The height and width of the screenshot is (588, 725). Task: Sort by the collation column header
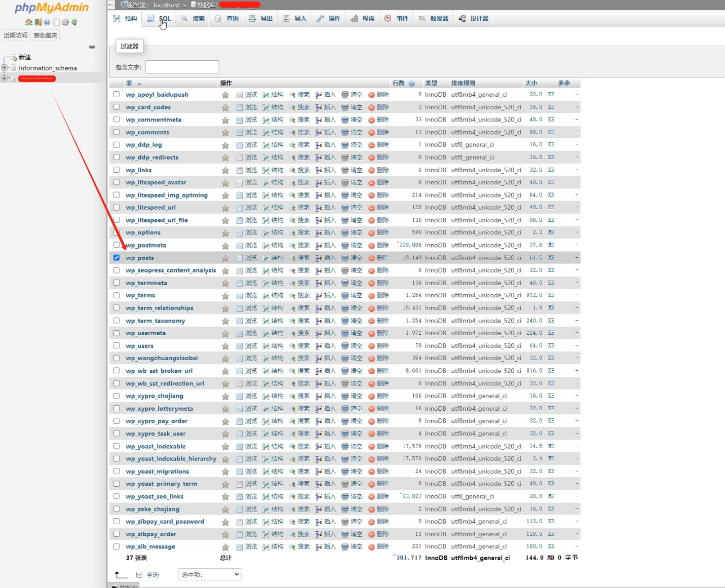[x=463, y=83]
